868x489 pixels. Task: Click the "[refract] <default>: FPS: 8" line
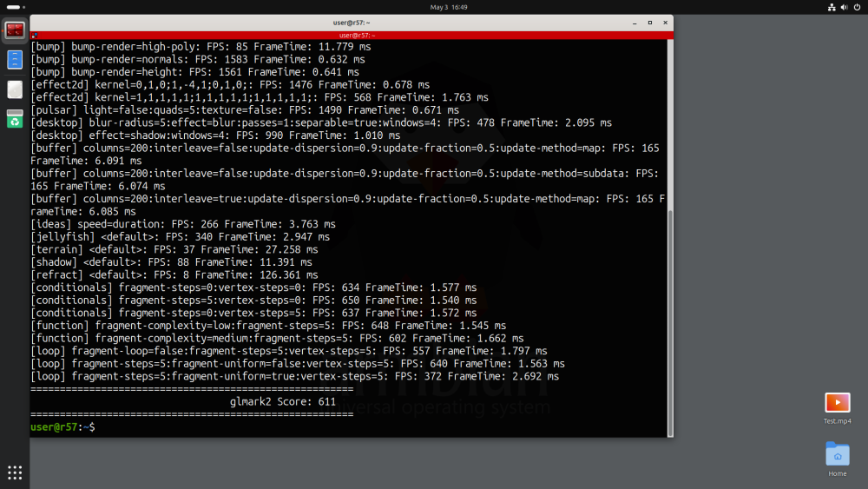pyautogui.click(x=174, y=275)
